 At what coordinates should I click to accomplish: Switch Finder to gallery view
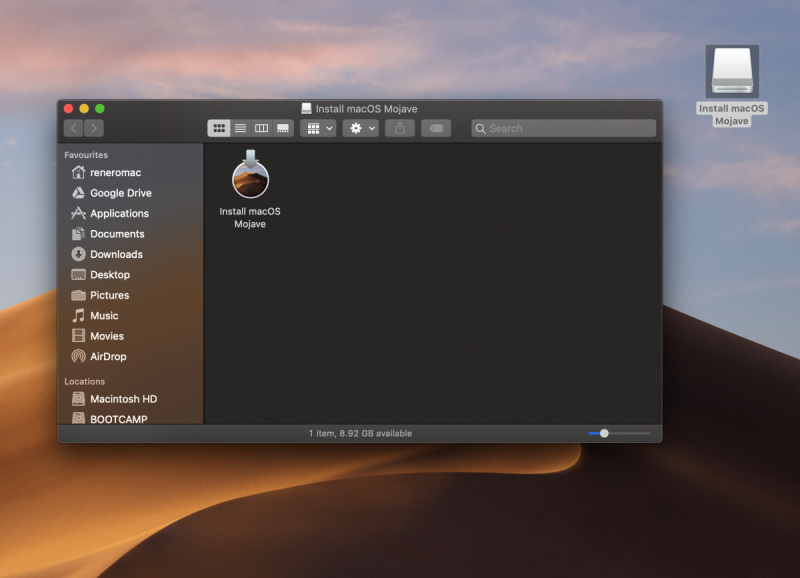click(283, 128)
